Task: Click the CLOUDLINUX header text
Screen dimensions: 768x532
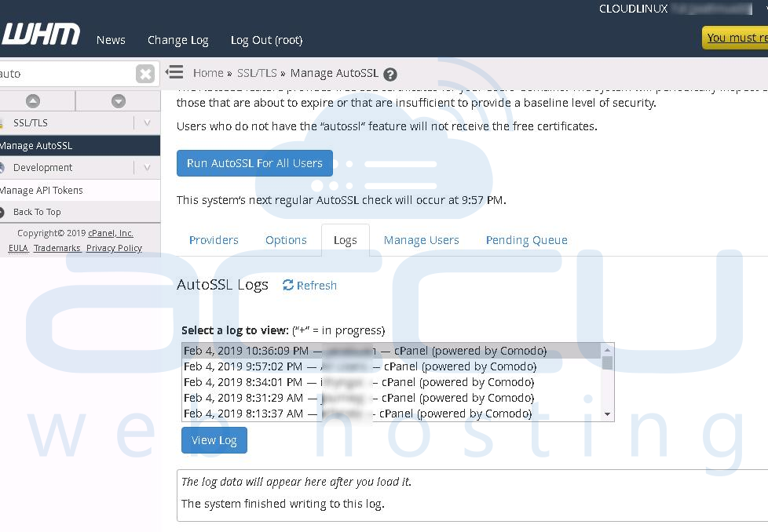Action: (633, 9)
